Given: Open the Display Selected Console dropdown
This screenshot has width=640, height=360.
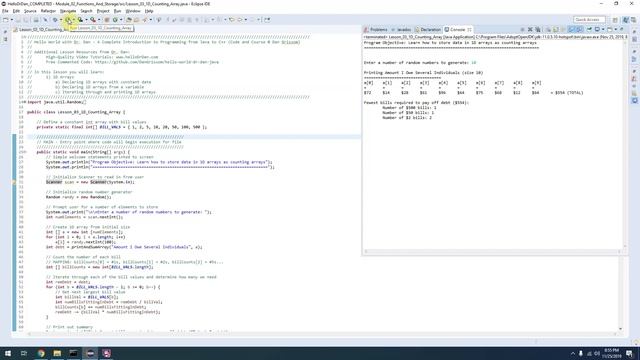Looking at the screenshot, I should click(x=603, y=29).
